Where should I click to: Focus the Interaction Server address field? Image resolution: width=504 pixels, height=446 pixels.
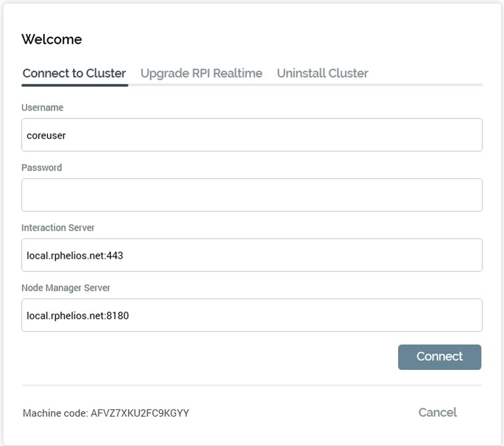(x=251, y=255)
